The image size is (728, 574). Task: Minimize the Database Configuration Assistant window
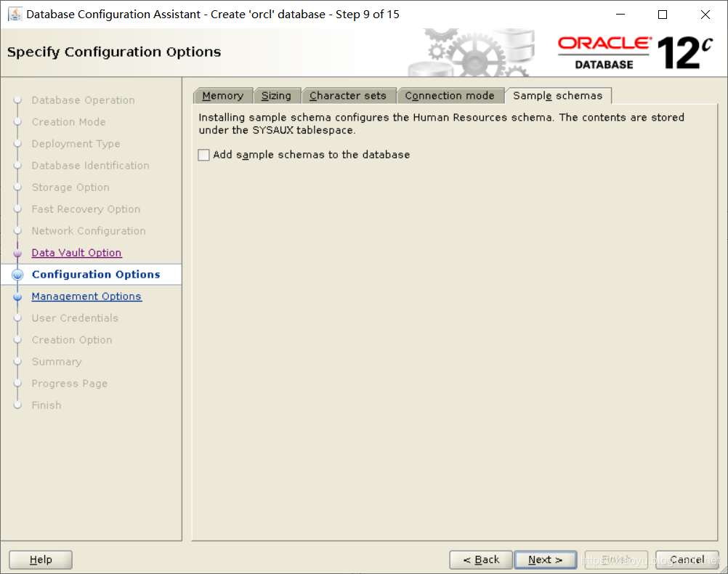pos(620,15)
